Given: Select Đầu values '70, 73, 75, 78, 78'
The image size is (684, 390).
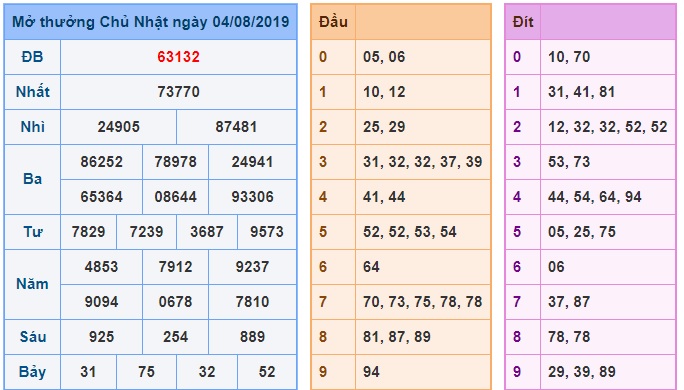Looking at the screenshot, I should (423, 302).
